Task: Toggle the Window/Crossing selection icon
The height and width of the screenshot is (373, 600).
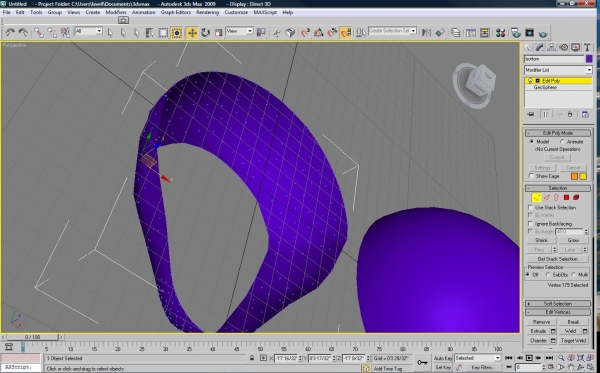Action: click(x=176, y=33)
